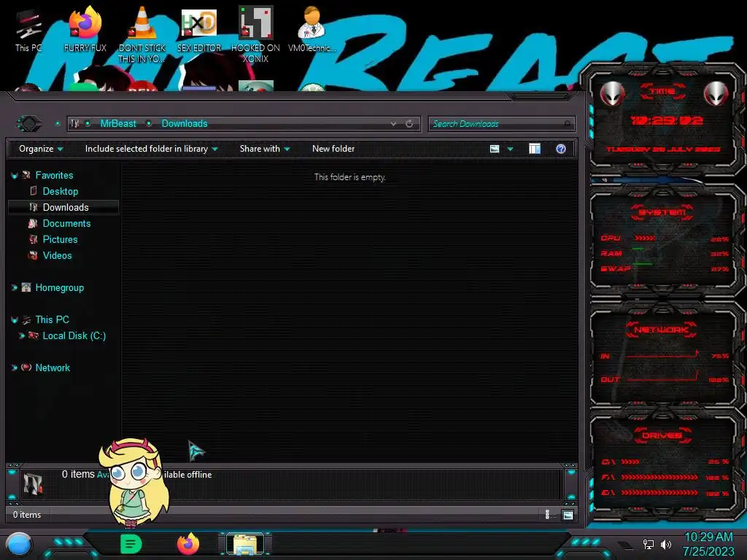Click the left alien head in TIME widget
Screen dimensions: 747x560
[612, 94]
